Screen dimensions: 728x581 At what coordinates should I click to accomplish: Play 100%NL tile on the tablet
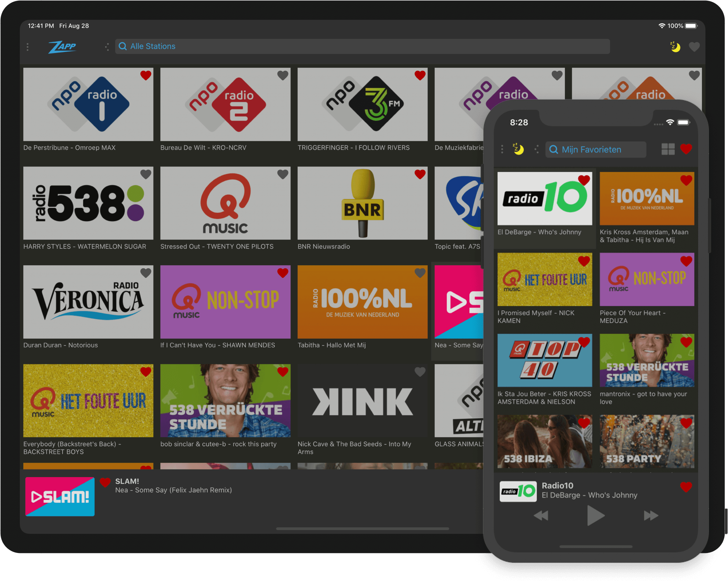click(362, 302)
